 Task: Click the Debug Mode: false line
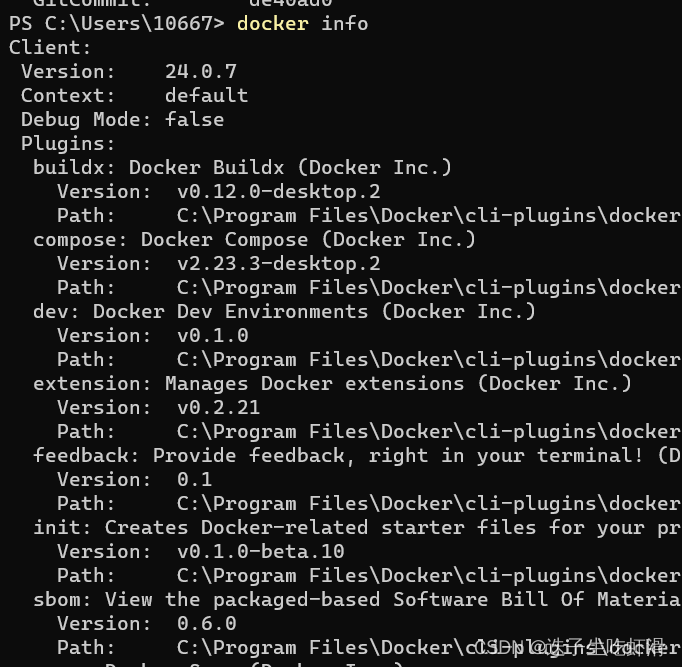click(x=123, y=120)
